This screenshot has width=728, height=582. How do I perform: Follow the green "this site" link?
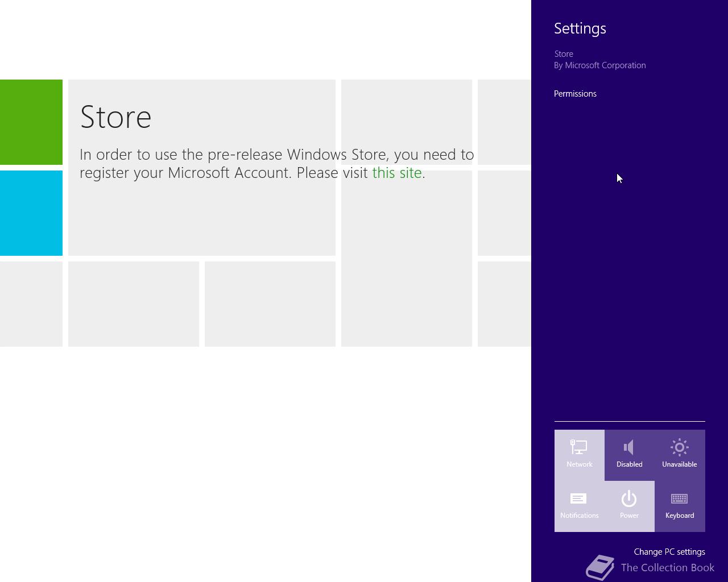(x=397, y=173)
